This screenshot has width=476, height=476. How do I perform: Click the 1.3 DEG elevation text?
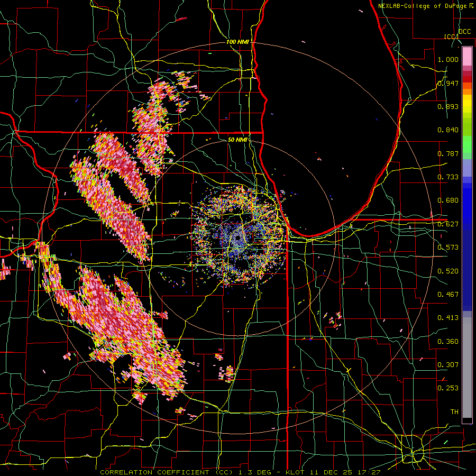(256, 472)
